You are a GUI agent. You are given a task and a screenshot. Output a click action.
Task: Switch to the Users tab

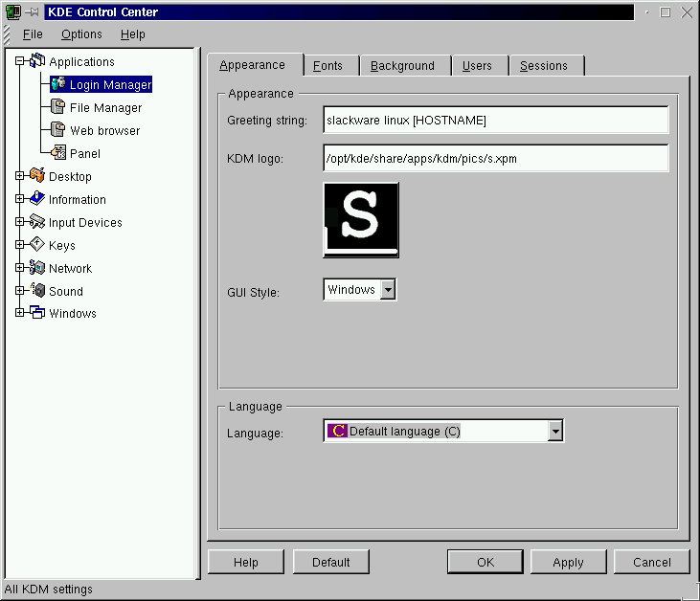pyautogui.click(x=481, y=66)
